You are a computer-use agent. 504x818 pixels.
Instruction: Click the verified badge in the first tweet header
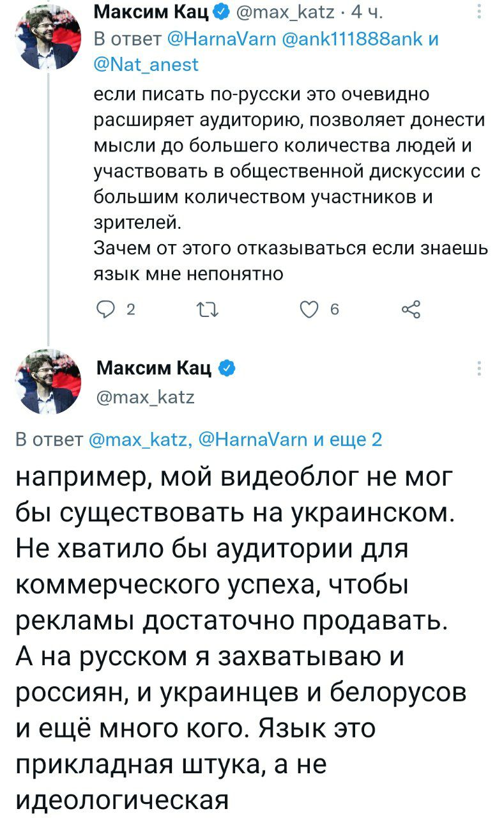coord(221,12)
